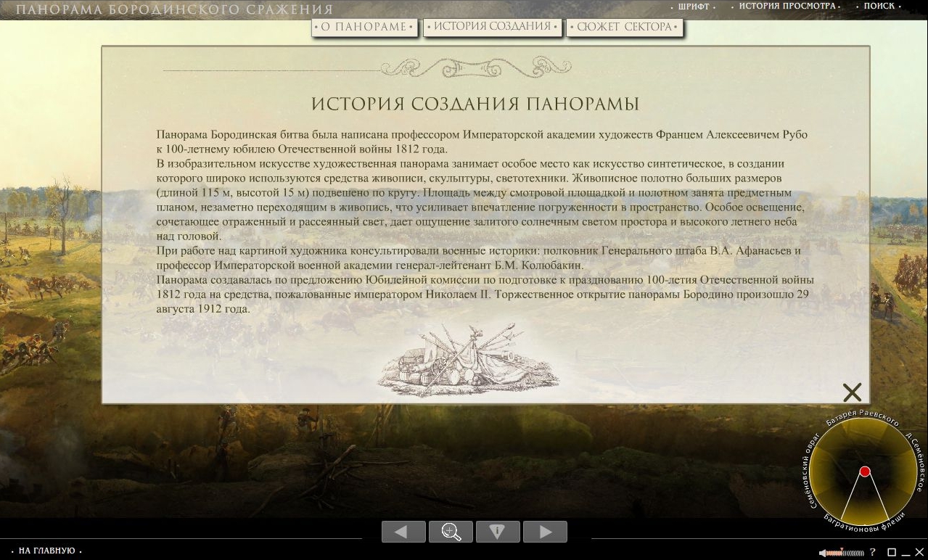Viewport: 928px width, 560px height.
Task: Close the history text panel with the X
Action: [853, 392]
